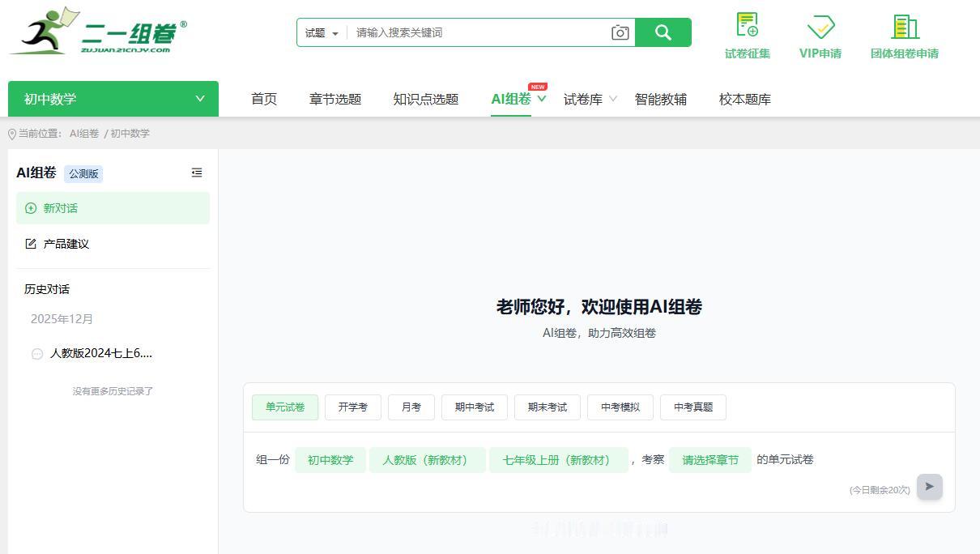
Task: Open 章节选题 navigation item
Action: click(x=335, y=99)
